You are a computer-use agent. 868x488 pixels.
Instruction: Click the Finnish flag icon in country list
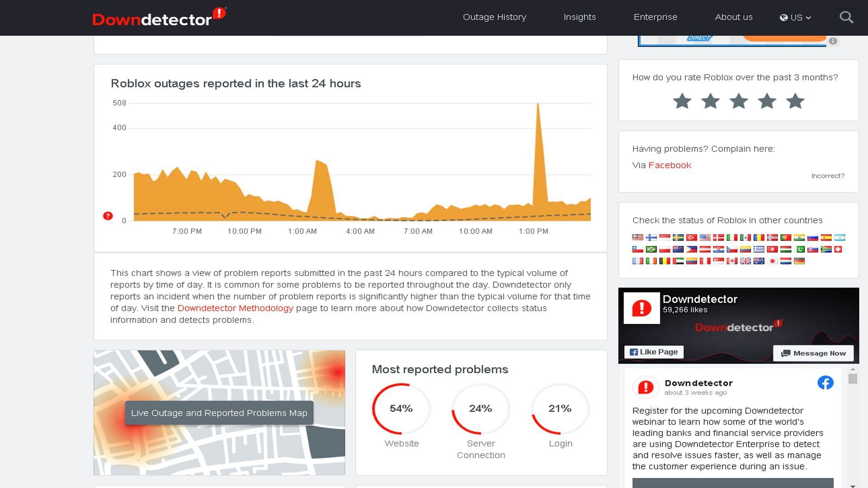[x=651, y=237]
